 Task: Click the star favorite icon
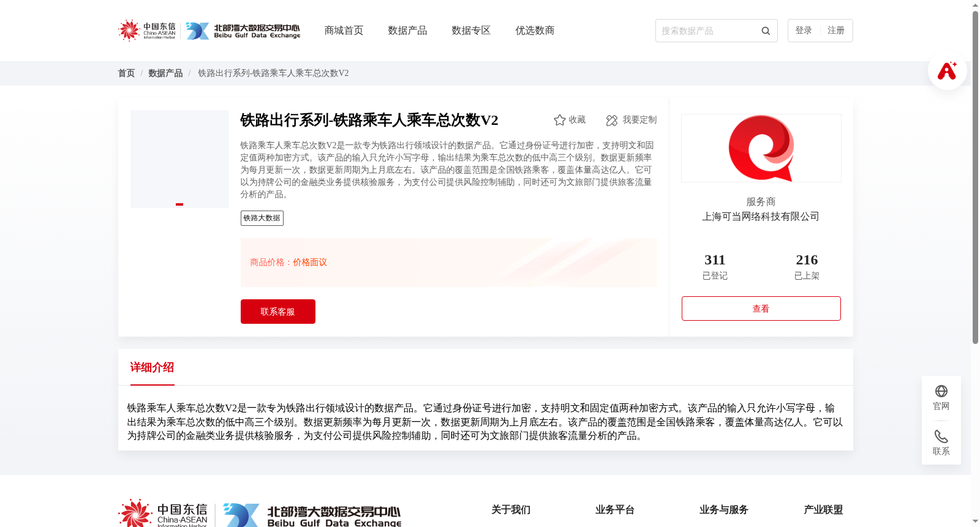click(559, 120)
